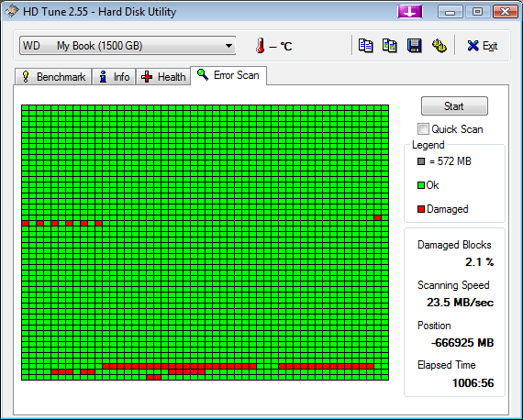Switch to the Health tab
Viewport: 523px width, 420px height.
click(163, 77)
